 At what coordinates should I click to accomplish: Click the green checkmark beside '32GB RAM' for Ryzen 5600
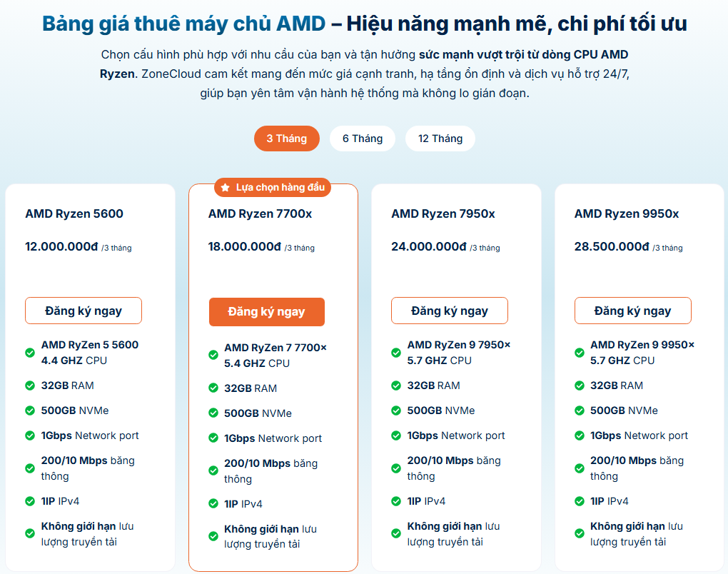[x=30, y=385]
